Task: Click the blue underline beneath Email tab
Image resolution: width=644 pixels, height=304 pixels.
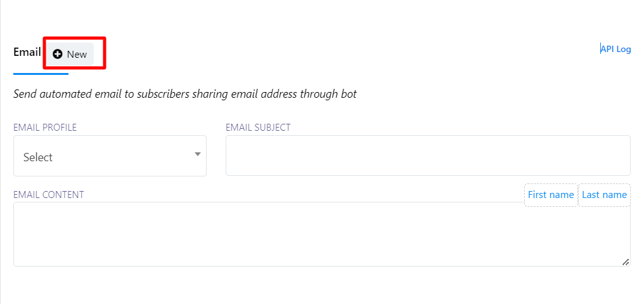Action: coord(41,74)
